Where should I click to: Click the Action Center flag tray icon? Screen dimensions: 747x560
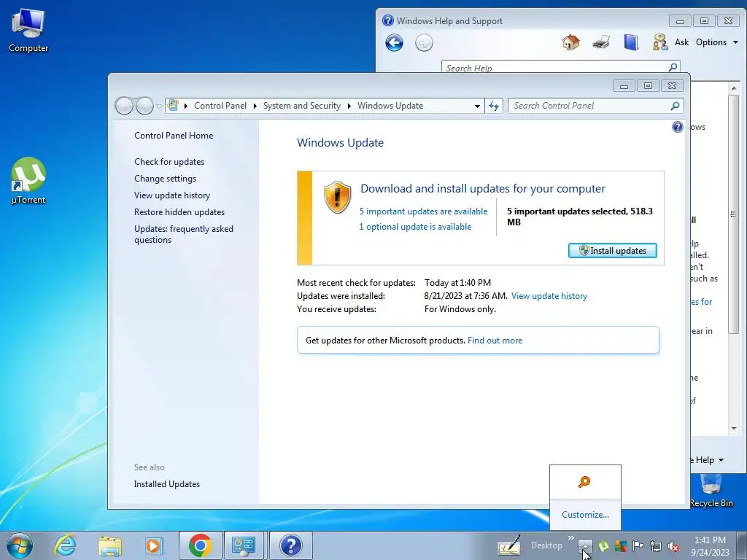(x=638, y=546)
